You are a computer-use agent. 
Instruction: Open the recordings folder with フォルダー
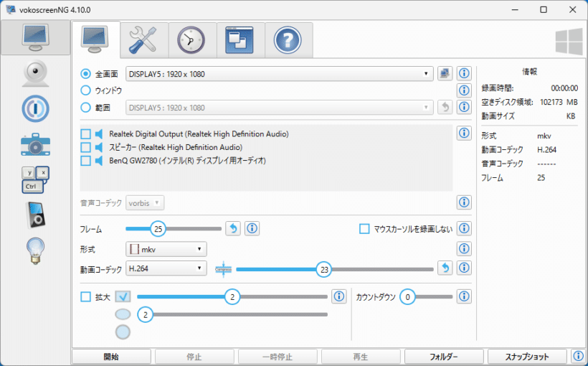444,357
